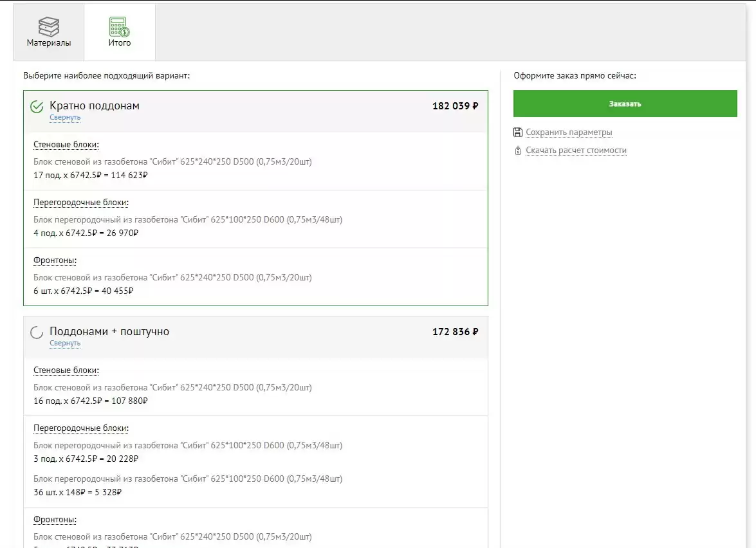The image size is (756, 548).
Task: Collapse the Поддонами + поштучно section via Свернуть
Action: [x=65, y=343]
